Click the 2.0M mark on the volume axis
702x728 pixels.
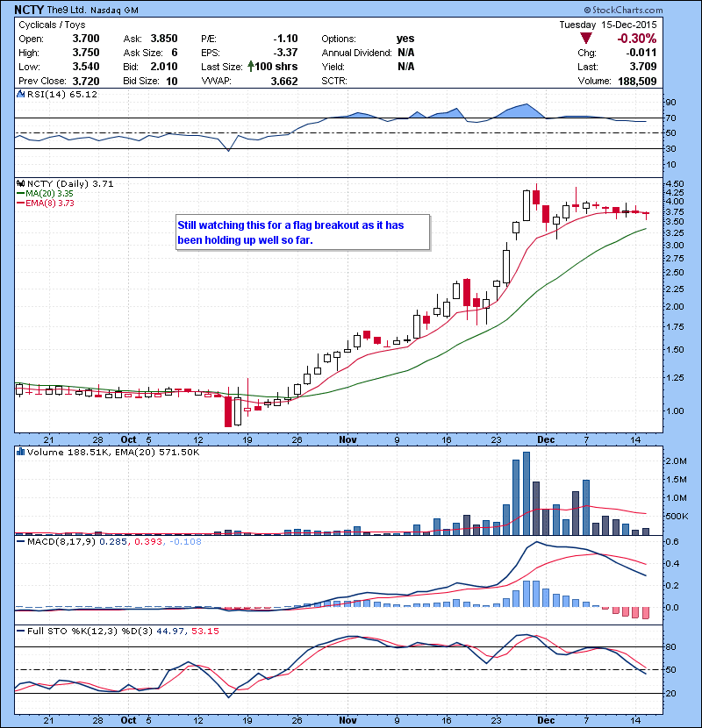coord(676,461)
